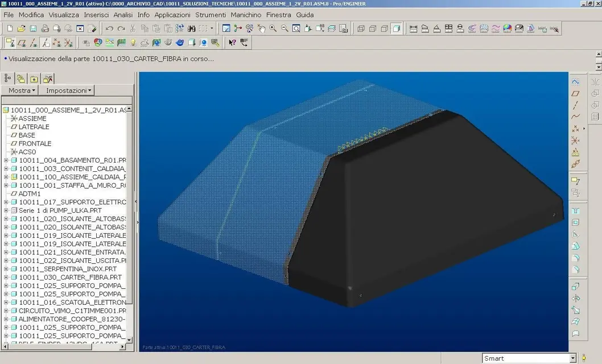The width and height of the screenshot is (602, 364).
Task: Click model tree vertical scrollbar down arrow
Action: coord(129,340)
